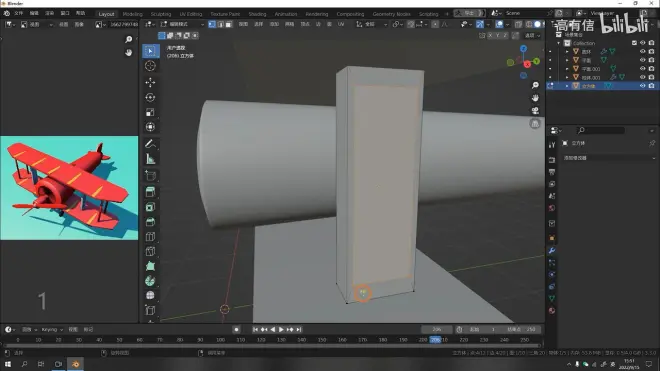Switch perspective/orthographic grid icon in viewport
The image size is (660, 371).
click(535, 123)
